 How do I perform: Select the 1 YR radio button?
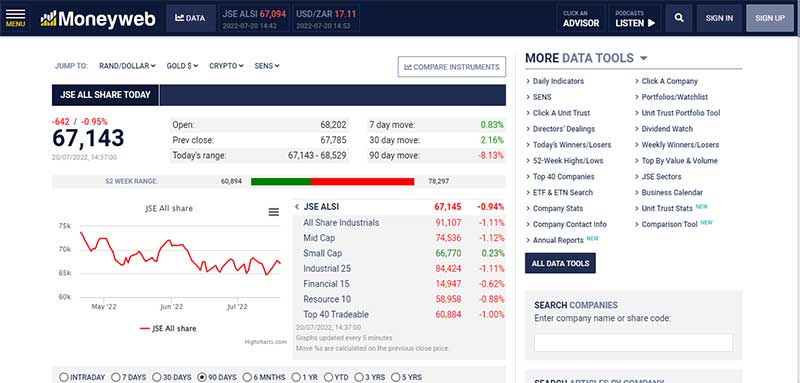[x=296, y=377]
